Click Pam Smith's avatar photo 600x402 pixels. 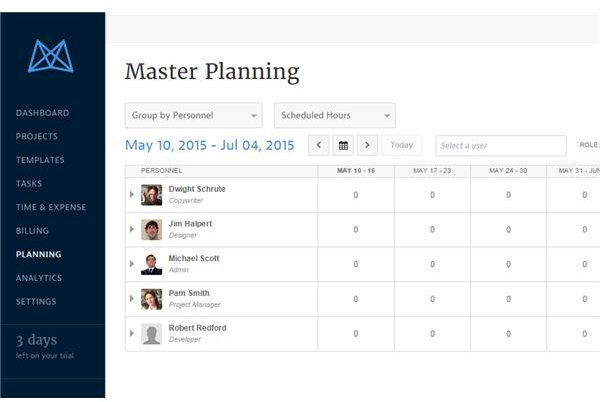pyautogui.click(x=152, y=299)
